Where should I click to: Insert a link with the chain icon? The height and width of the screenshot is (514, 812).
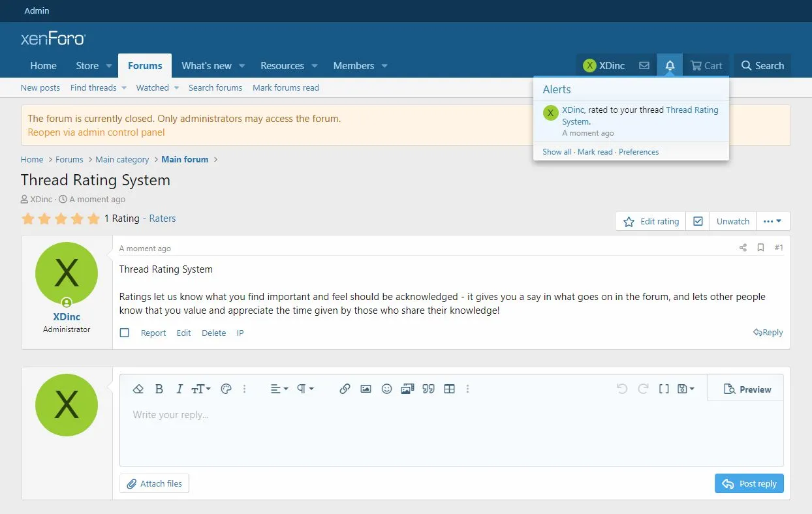(x=345, y=389)
